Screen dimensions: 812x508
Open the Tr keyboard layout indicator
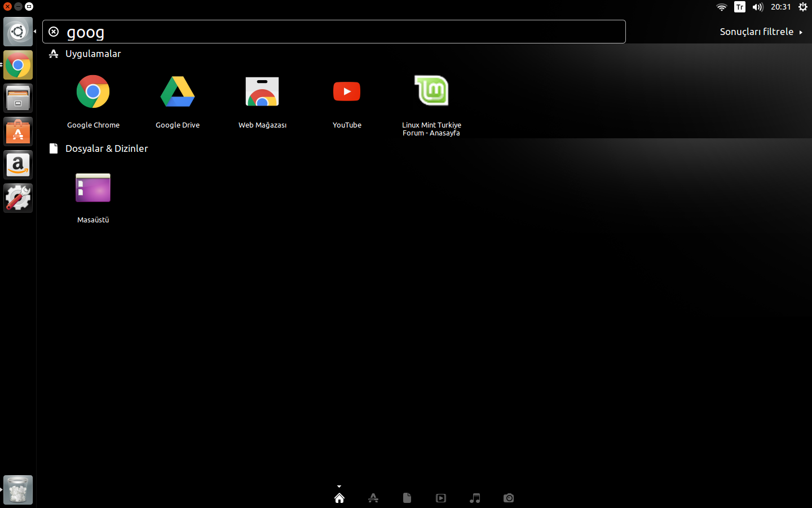coord(740,7)
